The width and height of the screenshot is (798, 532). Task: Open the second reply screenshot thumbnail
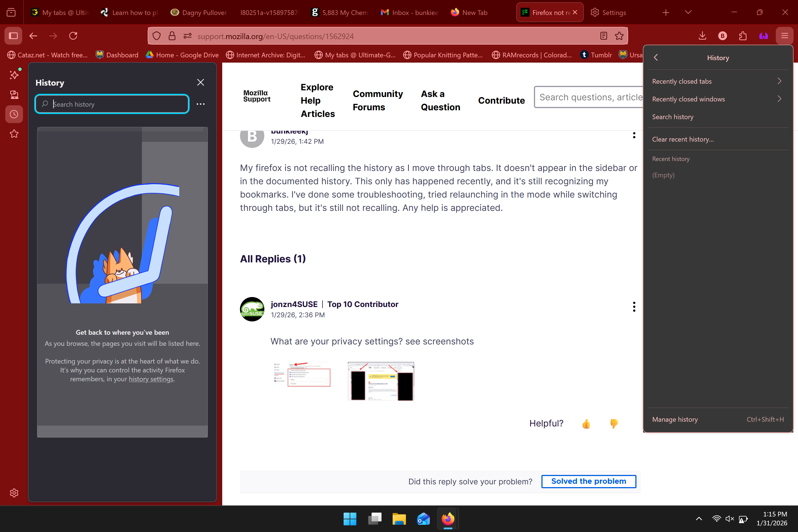381,381
